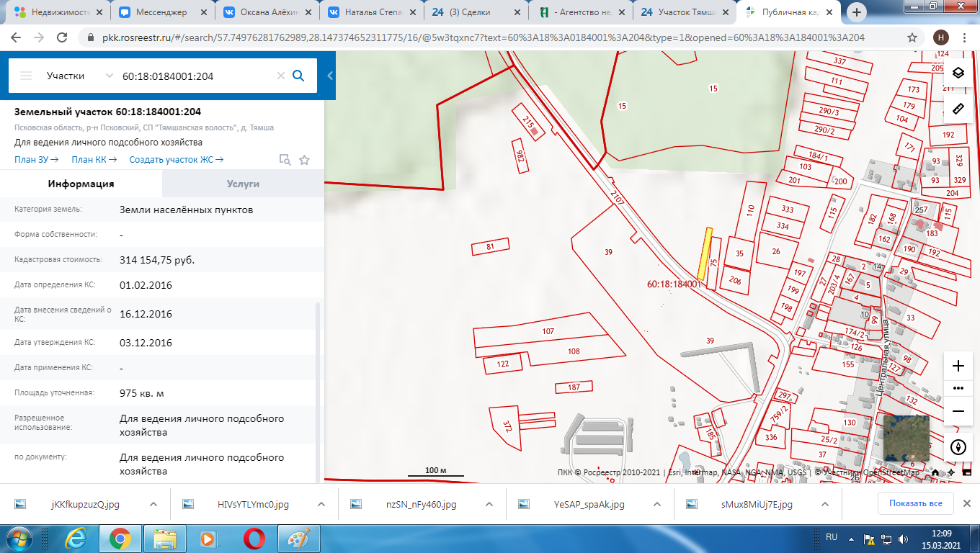Open the Windows Start menu
980x553 pixels.
20,538
